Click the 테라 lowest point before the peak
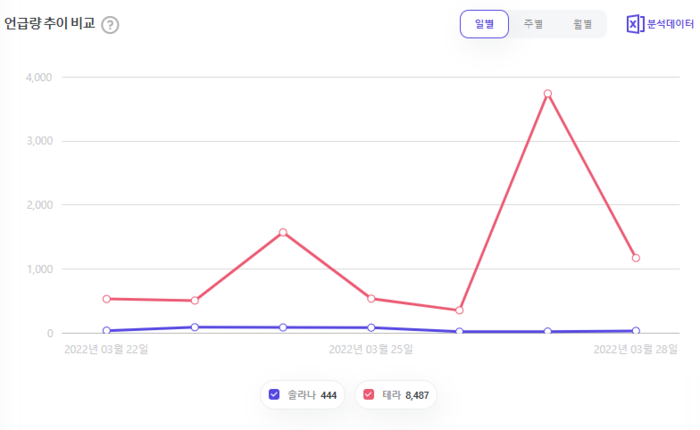 click(x=459, y=310)
